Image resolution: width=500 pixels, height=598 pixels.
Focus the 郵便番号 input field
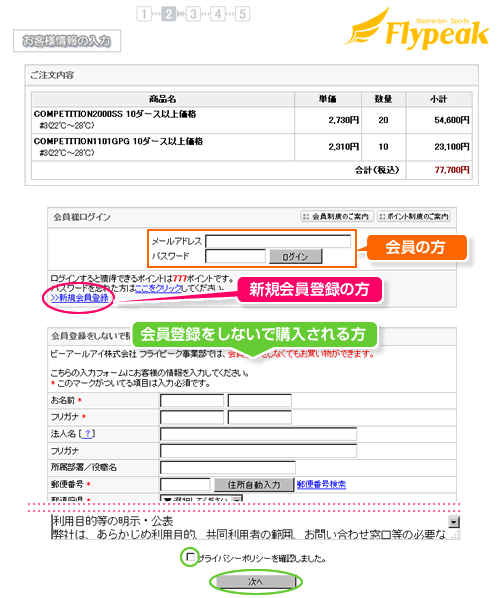[185, 485]
